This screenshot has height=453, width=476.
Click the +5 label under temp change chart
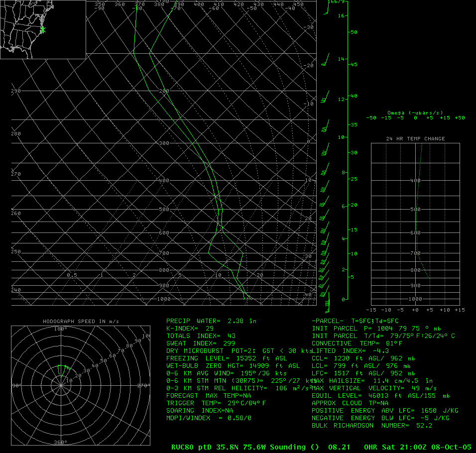[x=430, y=310]
